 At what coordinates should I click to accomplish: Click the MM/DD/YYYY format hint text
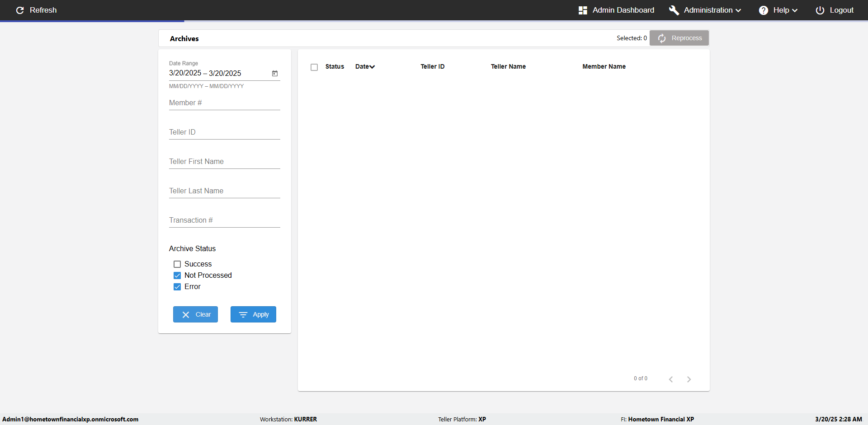[206, 86]
